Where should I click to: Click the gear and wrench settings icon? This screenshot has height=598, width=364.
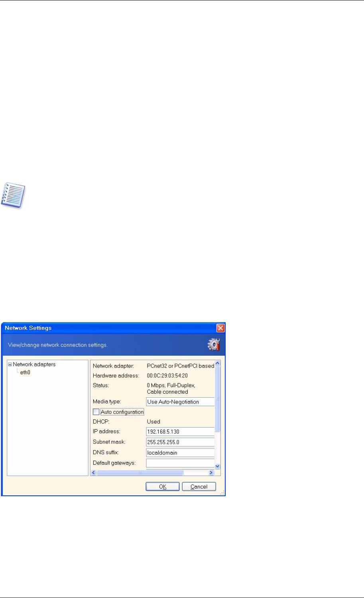(214, 345)
